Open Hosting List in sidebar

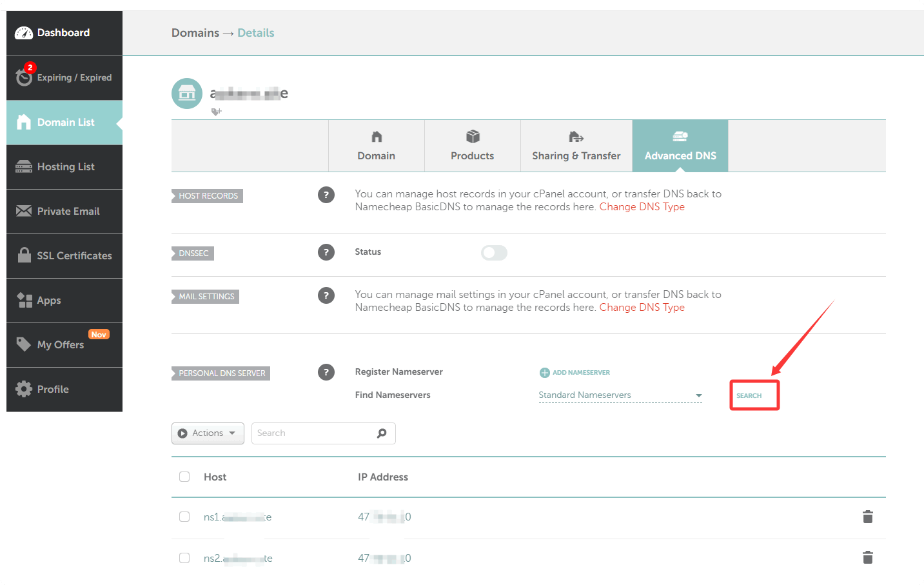[x=64, y=167]
